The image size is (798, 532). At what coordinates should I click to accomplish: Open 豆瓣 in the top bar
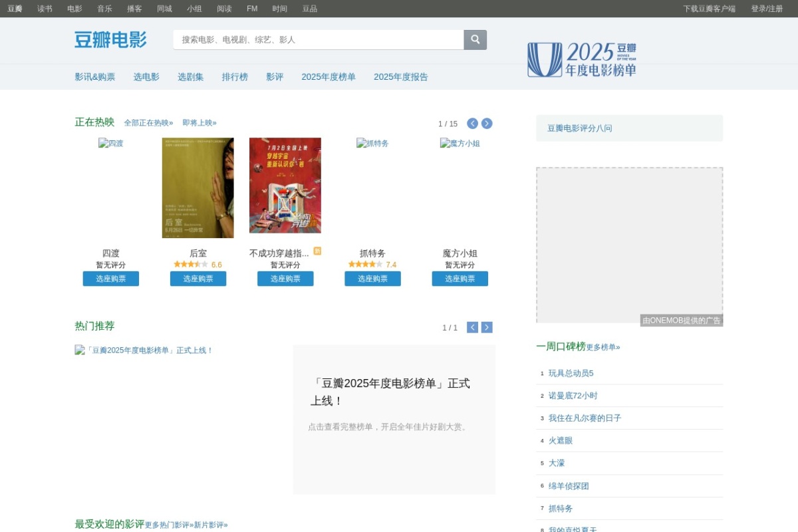[x=15, y=9]
